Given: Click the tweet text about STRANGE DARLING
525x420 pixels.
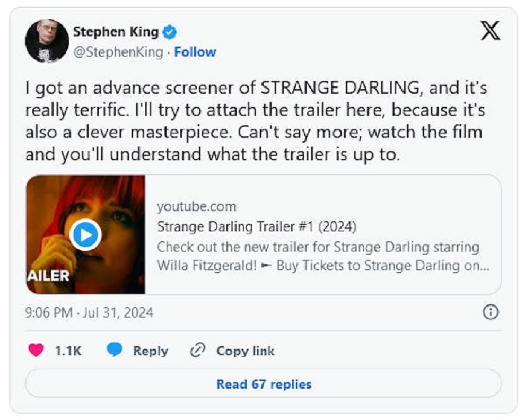Looking at the screenshot, I should (255, 121).
